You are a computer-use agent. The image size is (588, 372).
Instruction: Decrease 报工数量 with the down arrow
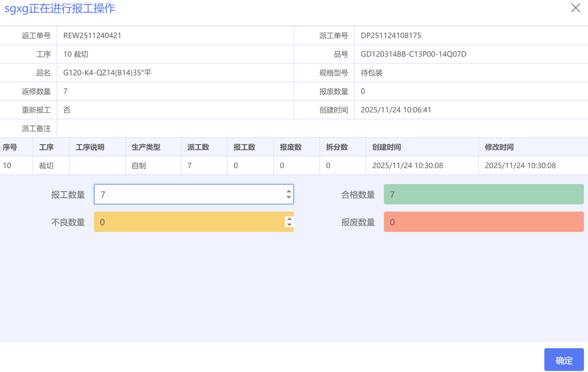[289, 197]
